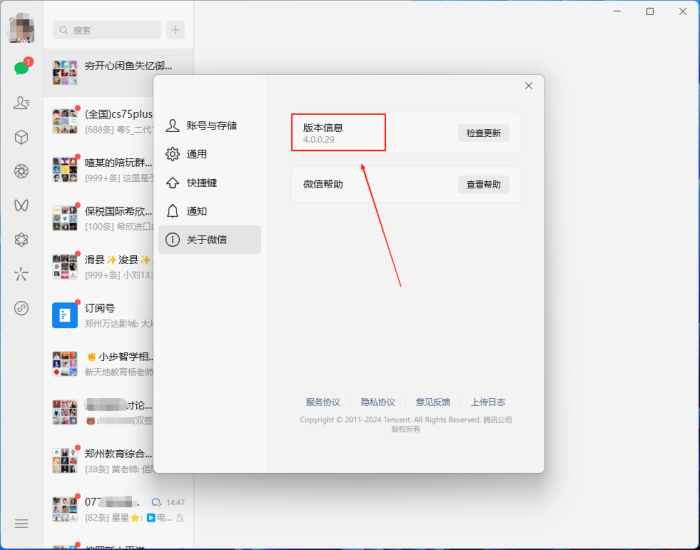Screen dimensions: 700x550
Task: Open chat 小步智学相...
Action: click(x=99, y=363)
